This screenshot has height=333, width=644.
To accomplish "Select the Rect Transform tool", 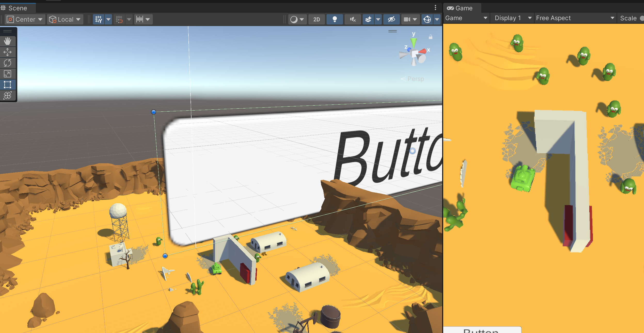I will 7,85.
